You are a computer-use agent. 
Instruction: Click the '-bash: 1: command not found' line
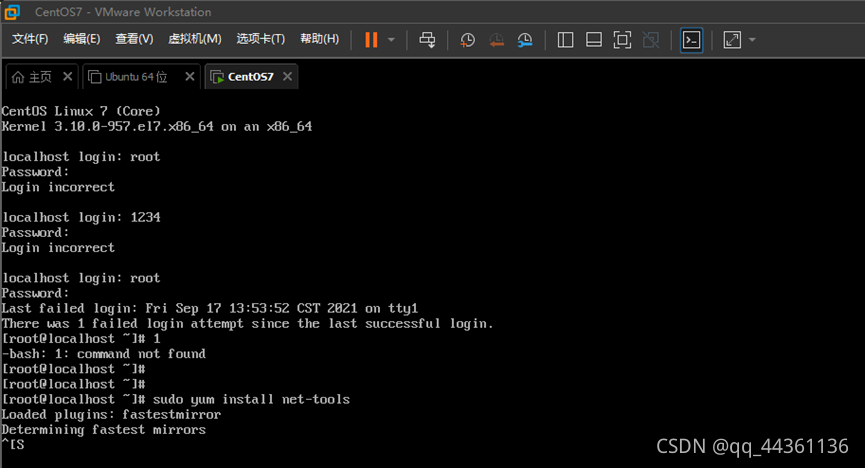(104, 354)
